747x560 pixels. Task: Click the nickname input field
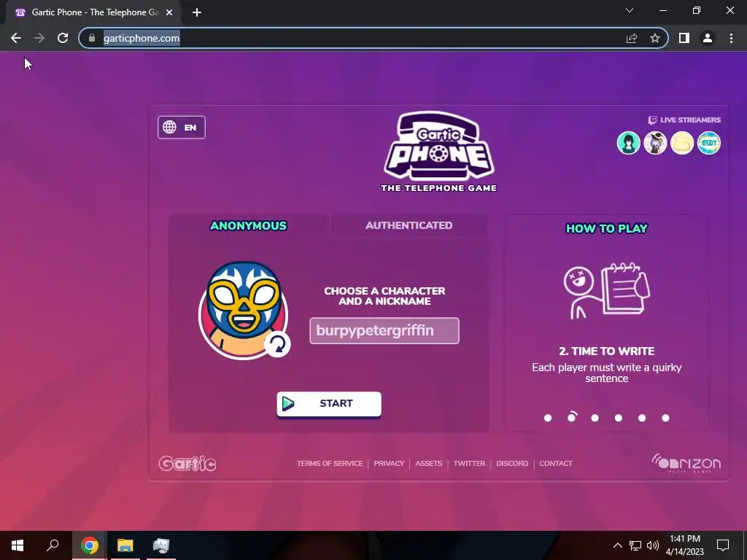(384, 330)
